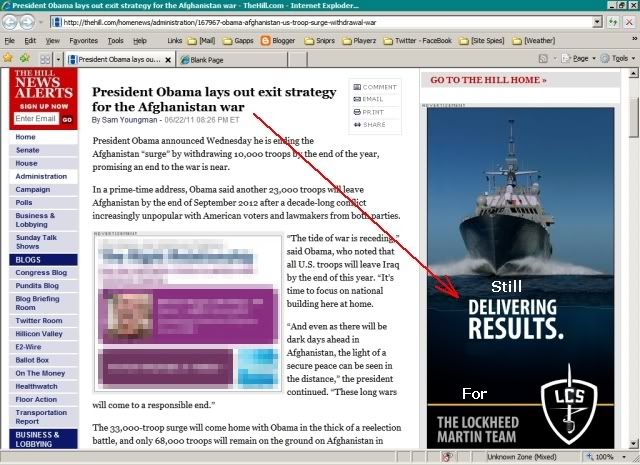
Task: Click the address bar URL field
Action: pyautogui.click(x=322, y=22)
